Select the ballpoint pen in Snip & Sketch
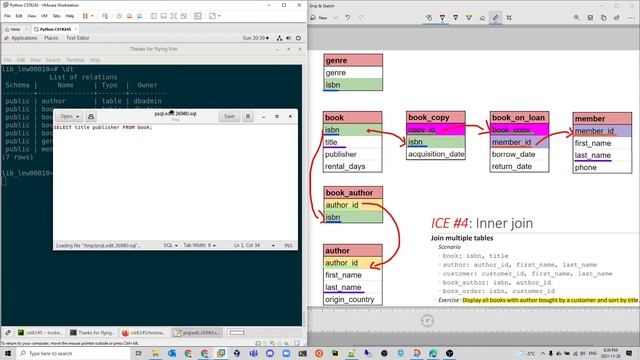The height and width of the screenshot is (360, 640). point(442,18)
